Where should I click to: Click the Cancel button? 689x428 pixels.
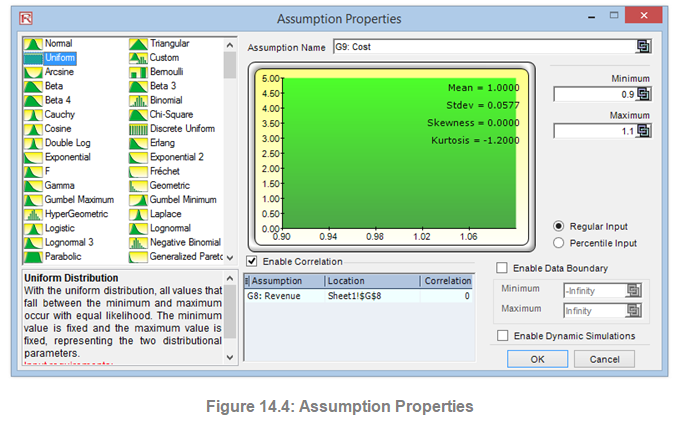(604, 359)
